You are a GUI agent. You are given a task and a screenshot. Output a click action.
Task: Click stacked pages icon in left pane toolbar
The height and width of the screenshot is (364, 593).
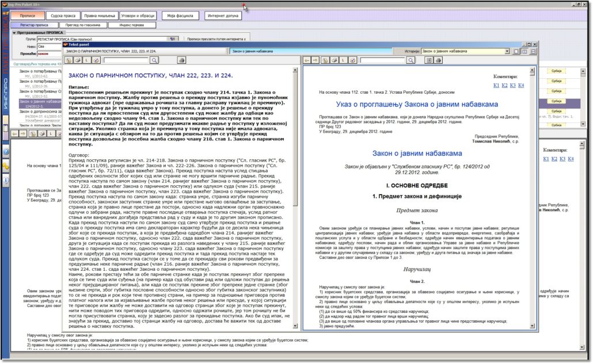pyautogui.click(x=78, y=60)
